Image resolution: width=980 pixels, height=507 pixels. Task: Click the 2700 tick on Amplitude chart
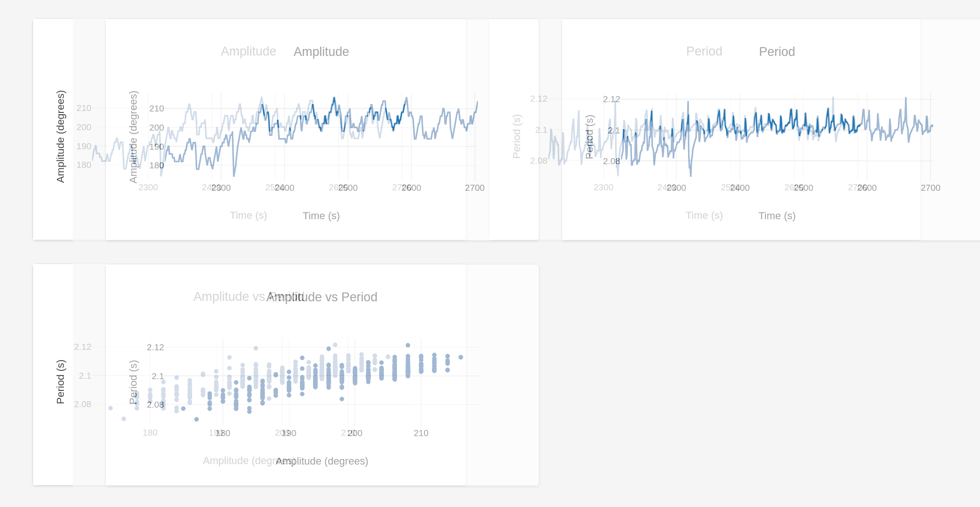coord(474,188)
